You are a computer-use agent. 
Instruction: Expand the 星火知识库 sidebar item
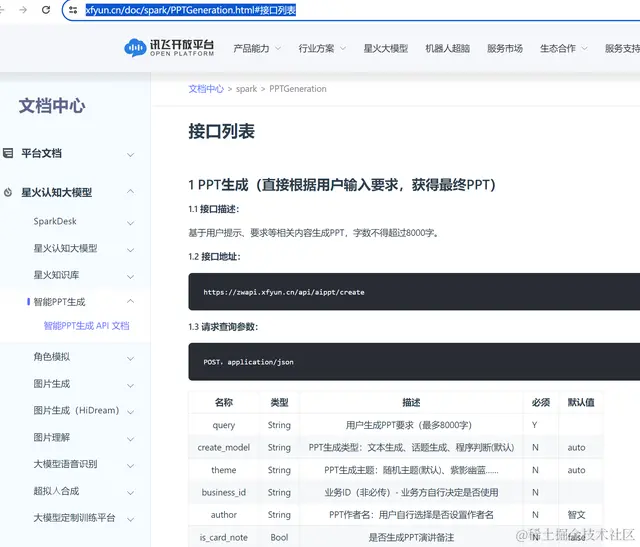(x=130, y=276)
